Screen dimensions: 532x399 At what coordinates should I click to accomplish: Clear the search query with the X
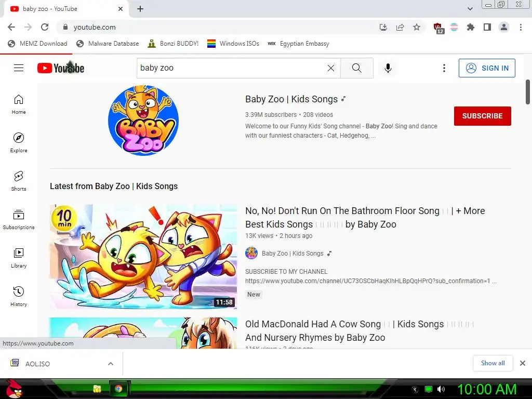click(331, 68)
